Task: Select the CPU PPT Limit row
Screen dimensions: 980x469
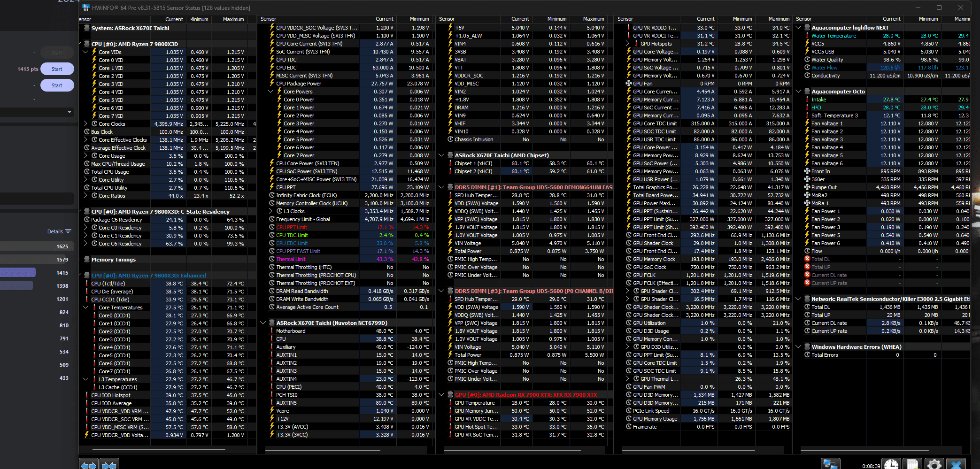Action: tap(350, 227)
